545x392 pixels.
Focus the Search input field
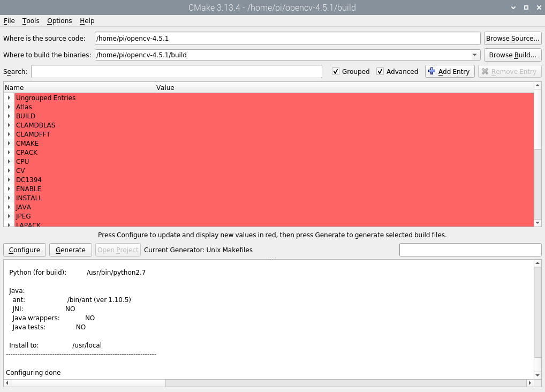pyautogui.click(x=177, y=71)
